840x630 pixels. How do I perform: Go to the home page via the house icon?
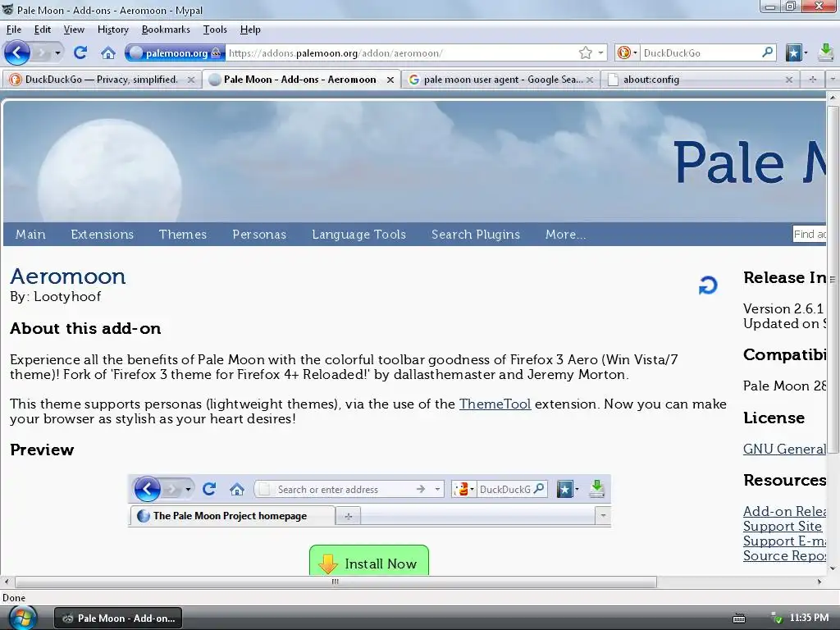click(108, 53)
